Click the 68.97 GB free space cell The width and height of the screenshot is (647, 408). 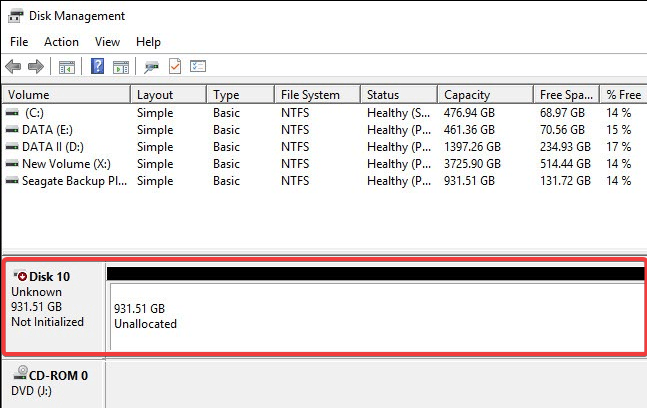tap(562, 113)
